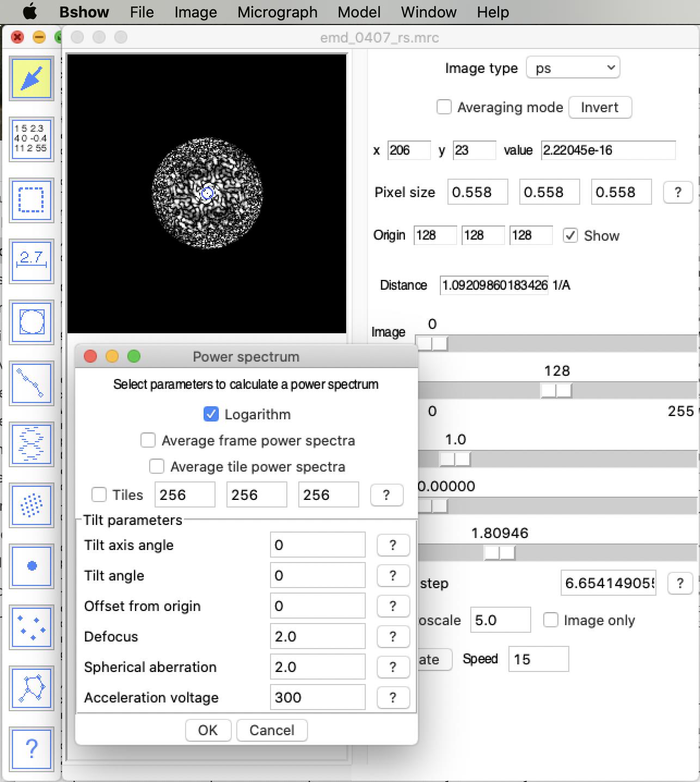Click the x coordinate field
The width and height of the screenshot is (700, 782).
pyautogui.click(x=409, y=150)
